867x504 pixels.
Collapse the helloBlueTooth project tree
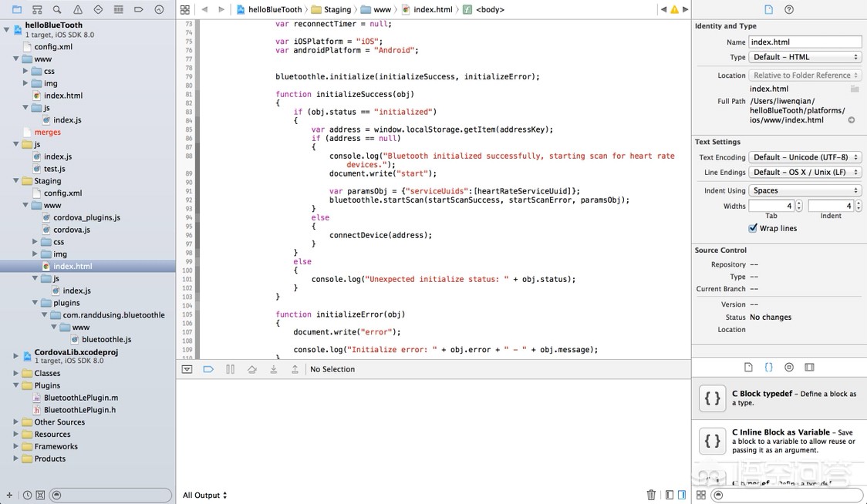[7, 29]
